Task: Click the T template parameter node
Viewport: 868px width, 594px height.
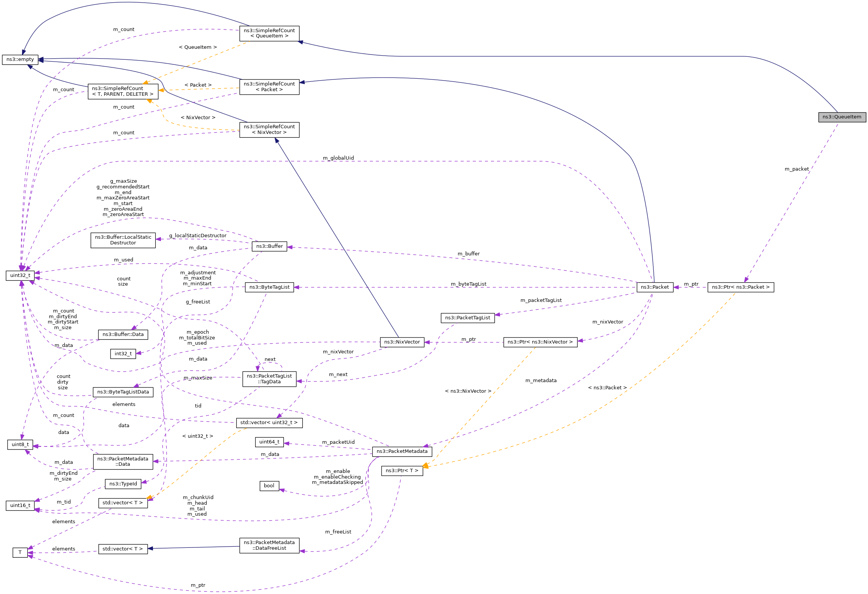Action: click(x=20, y=552)
